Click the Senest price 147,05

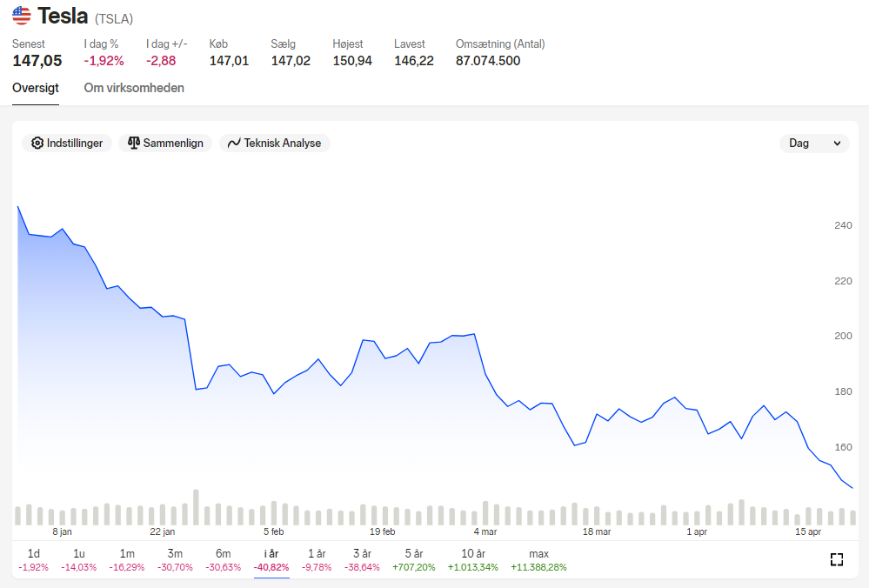pyautogui.click(x=37, y=60)
